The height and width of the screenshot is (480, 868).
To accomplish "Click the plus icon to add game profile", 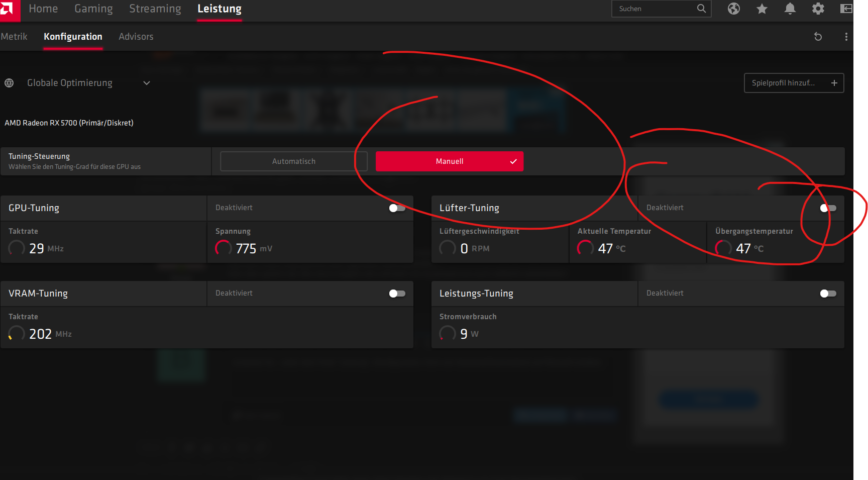I will point(834,83).
